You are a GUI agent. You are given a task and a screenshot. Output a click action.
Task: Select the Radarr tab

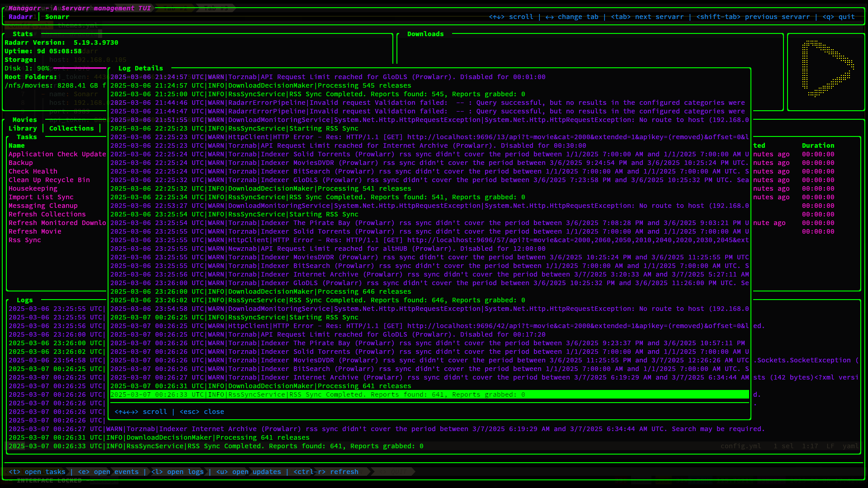coord(20,17)
